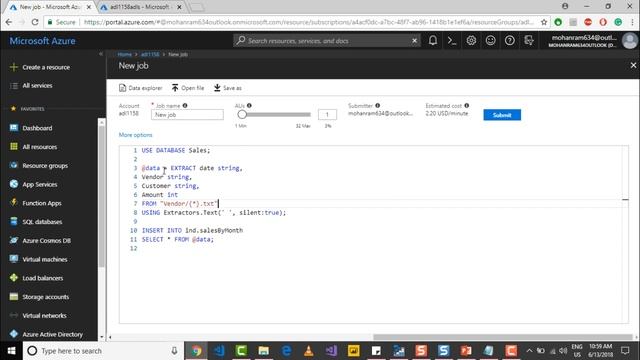Click Home breadcrumb link
Screen dimensions: 640x360
coord(124,54)
